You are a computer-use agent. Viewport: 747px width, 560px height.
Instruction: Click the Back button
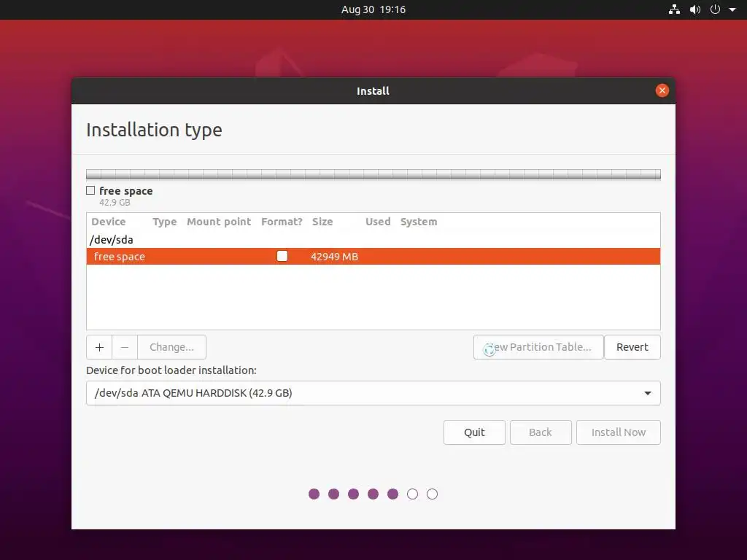(541, 432)
